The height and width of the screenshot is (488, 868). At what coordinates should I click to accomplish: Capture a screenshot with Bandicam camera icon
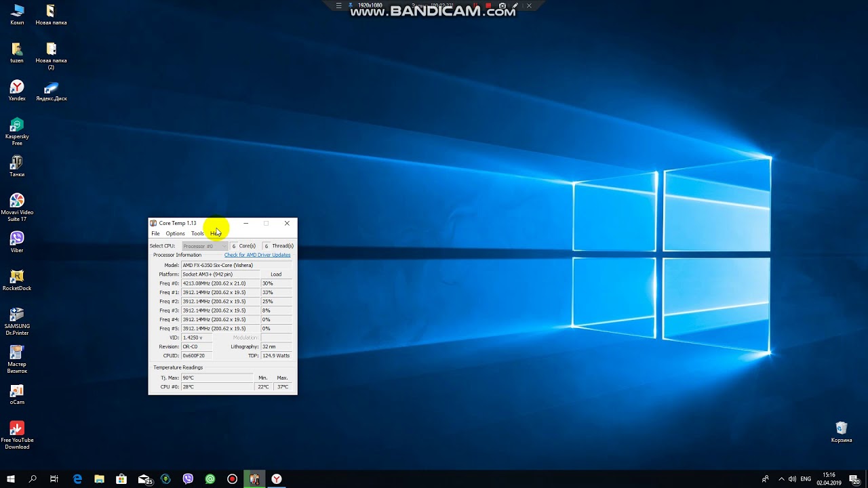(x=502, y=5)
